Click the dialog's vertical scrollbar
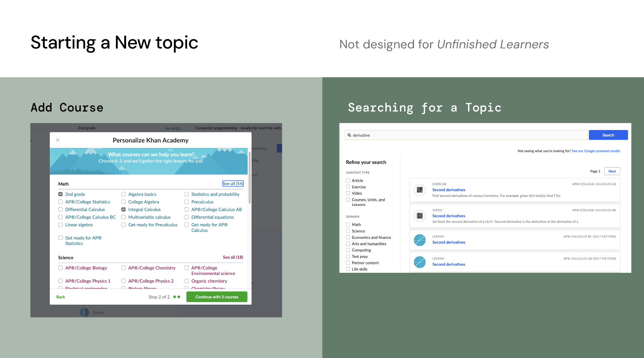Image resolution: width=644 pixels, height=358 pixels. tap(249, 177)
